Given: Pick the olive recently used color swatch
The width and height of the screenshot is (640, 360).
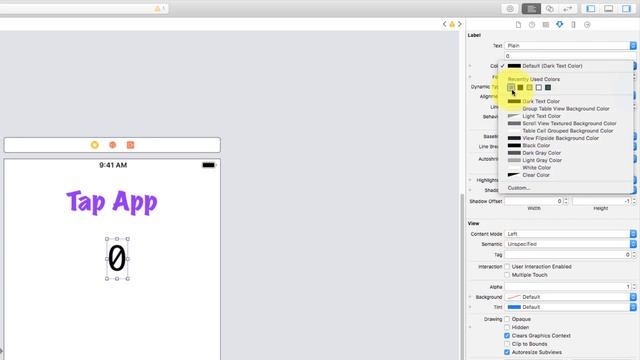Looking at the screenshot, I should click(520, 87).
